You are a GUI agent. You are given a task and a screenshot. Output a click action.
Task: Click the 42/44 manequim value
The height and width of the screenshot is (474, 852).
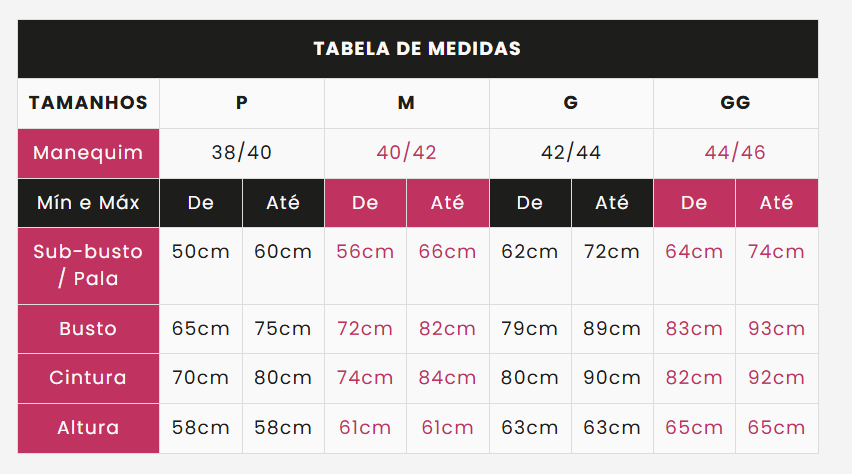coord(571,153)
